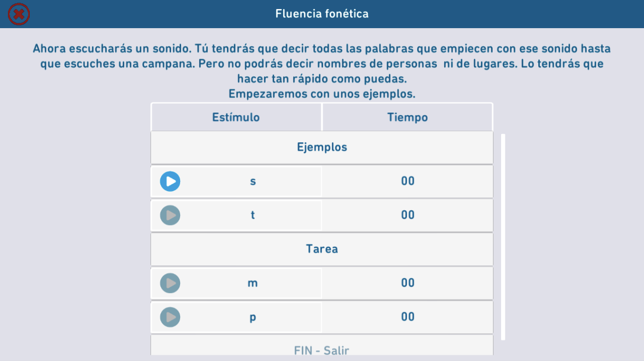Click the FIN - Salir button
Screen dimensions: 644x361
(x=322, y=350)
